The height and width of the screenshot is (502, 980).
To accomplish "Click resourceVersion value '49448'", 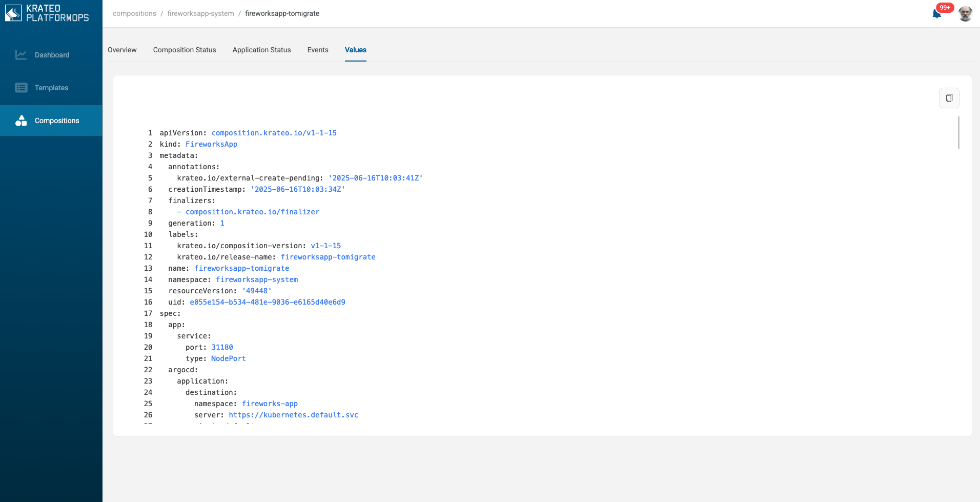I will pyautogui.click(x=257, y=291).
